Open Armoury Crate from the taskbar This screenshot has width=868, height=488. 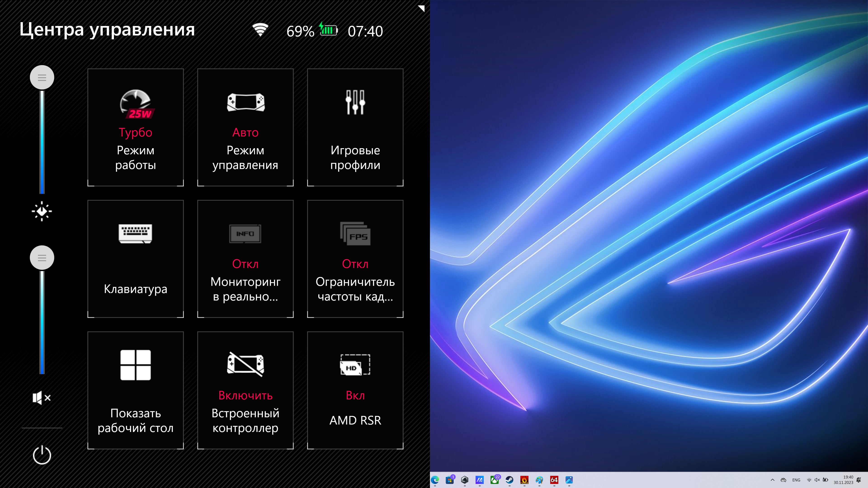465,480
